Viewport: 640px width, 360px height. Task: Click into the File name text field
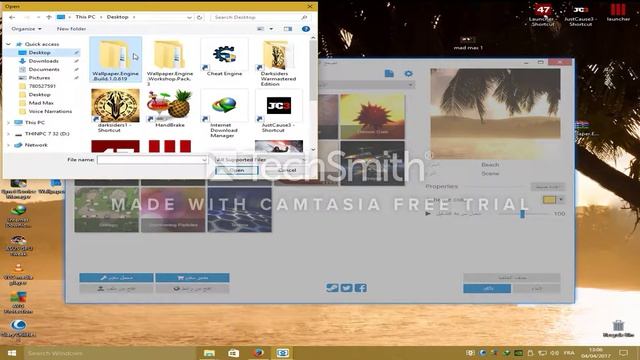(x=149, y=160)
